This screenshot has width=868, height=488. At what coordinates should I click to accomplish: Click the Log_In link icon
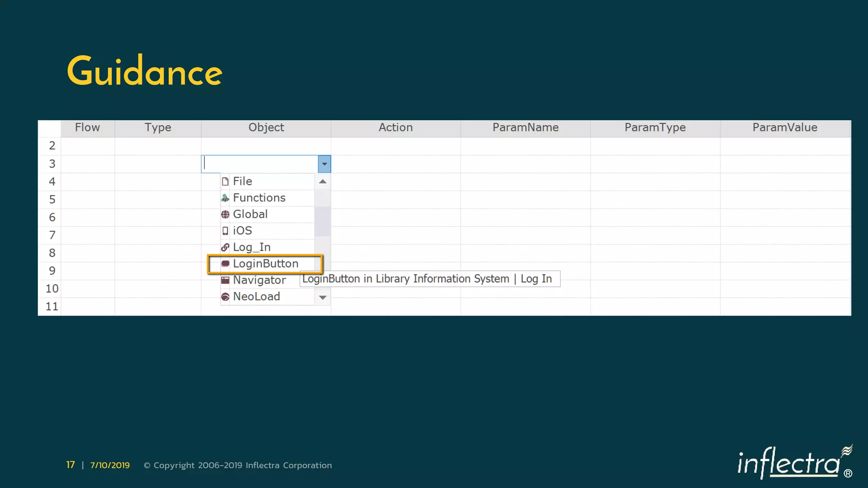click(x=225, y=247)
